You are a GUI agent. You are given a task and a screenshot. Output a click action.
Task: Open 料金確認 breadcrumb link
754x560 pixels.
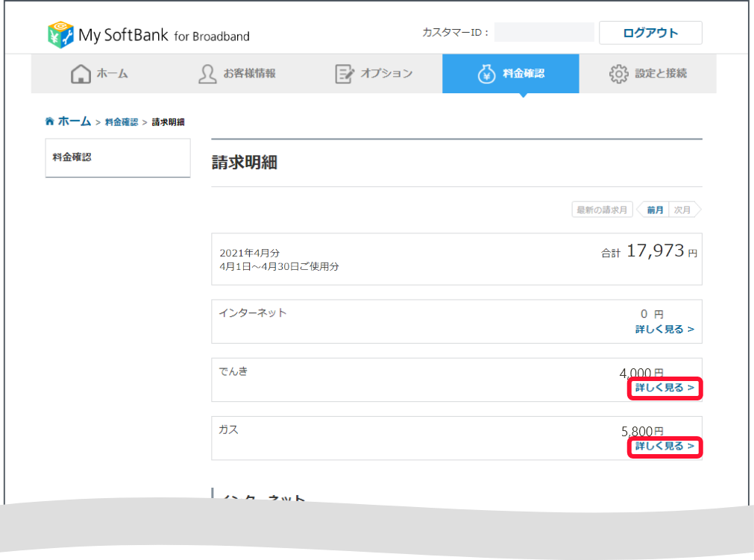coord(121,122)
